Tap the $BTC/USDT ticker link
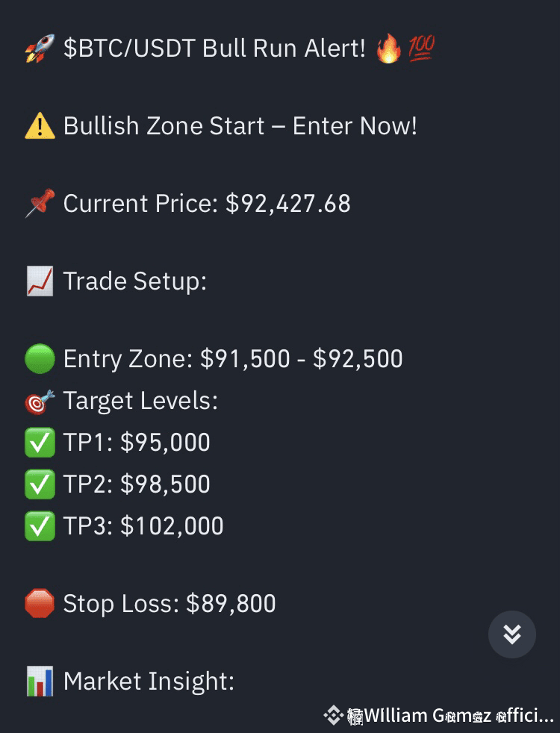This screenshot has width=560, height=733. (x=130, y=49)
